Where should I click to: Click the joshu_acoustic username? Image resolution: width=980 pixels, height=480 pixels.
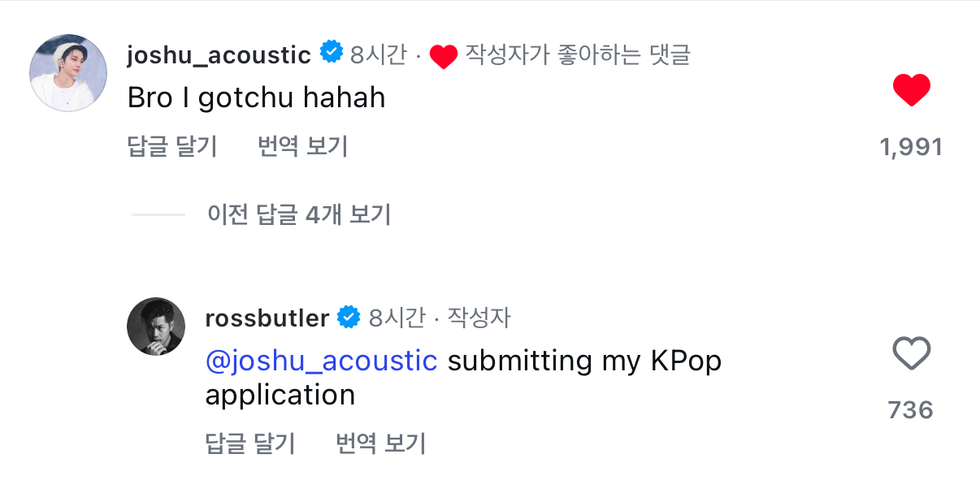coord(219,55)
